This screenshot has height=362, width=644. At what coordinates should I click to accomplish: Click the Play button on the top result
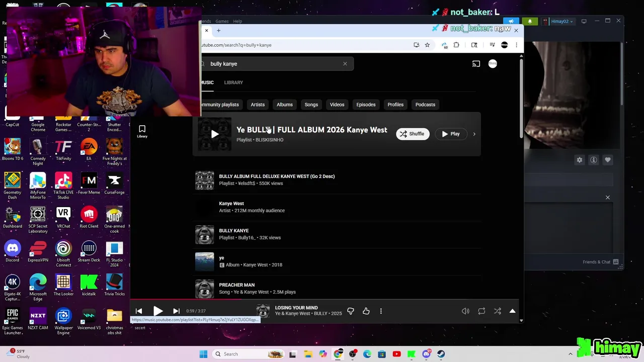451,134
